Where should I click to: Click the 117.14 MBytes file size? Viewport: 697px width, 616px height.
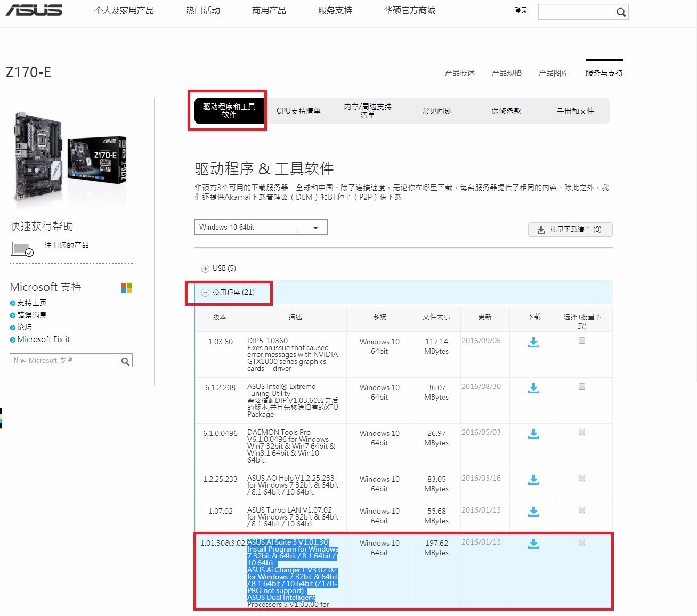click(436, 346)
